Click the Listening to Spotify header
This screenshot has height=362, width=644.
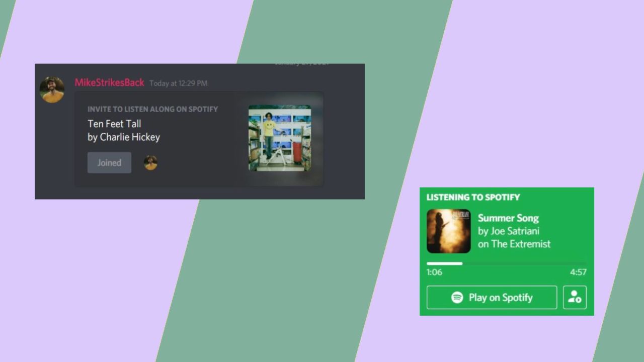(x=473, y=197)
